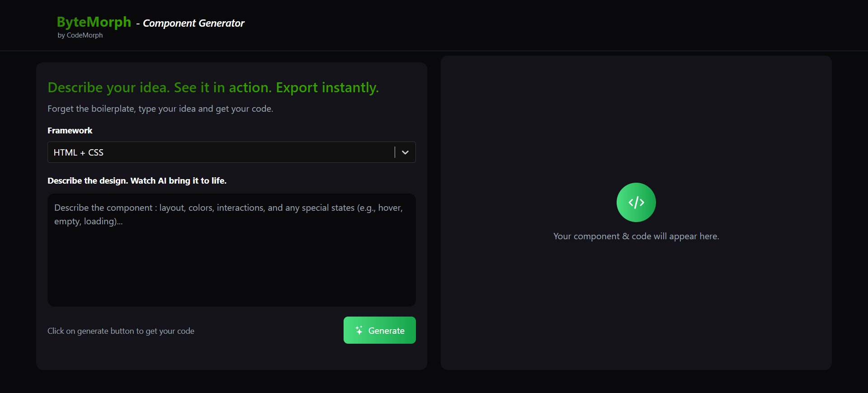Image resolution: width=868 pixels, height=393 pixels.
Task: Click the ByteMorph logo text
Action: pyautogui.click(x=94, y=22)
